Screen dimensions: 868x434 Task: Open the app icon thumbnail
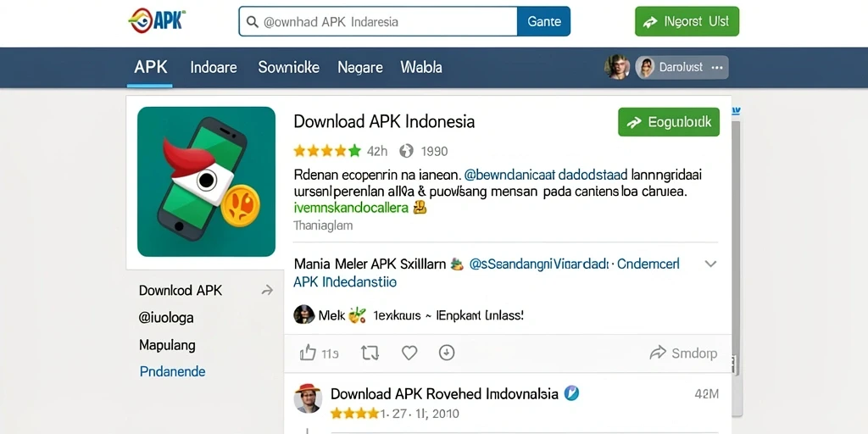[207, 181]
